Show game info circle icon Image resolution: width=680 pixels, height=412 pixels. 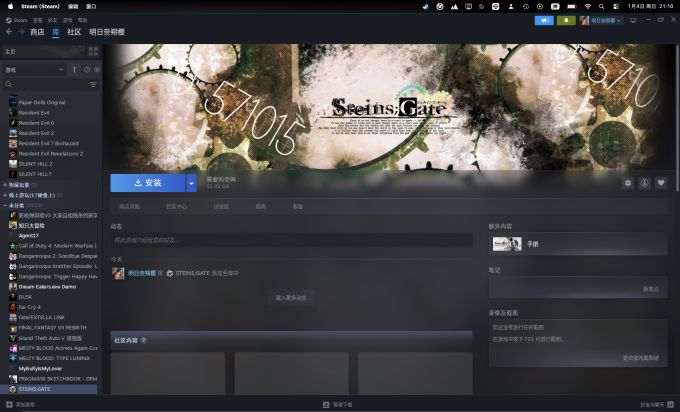[644, 183]
